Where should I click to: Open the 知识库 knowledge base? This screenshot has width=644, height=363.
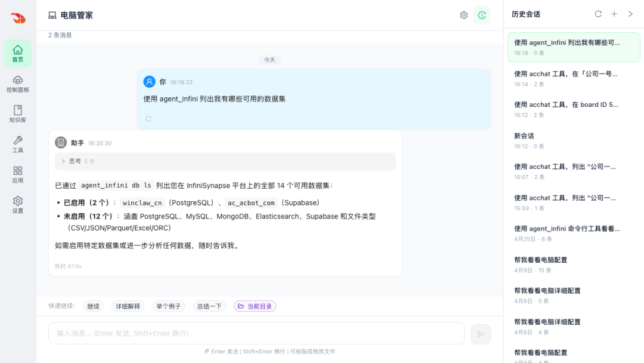18,114
